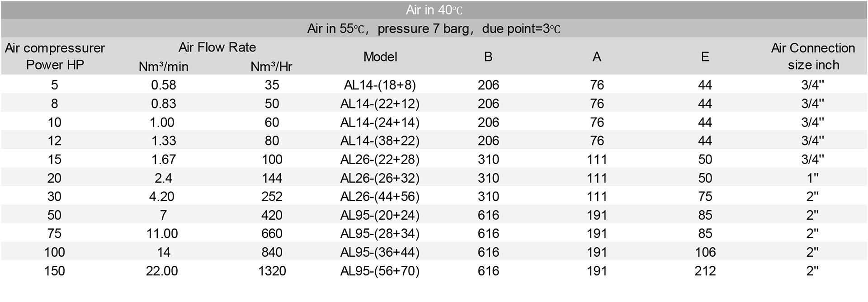Image resolution: width=868 pixels, height=302 pixels.
Task: Click the E value 106
Action: pos(705,252)
